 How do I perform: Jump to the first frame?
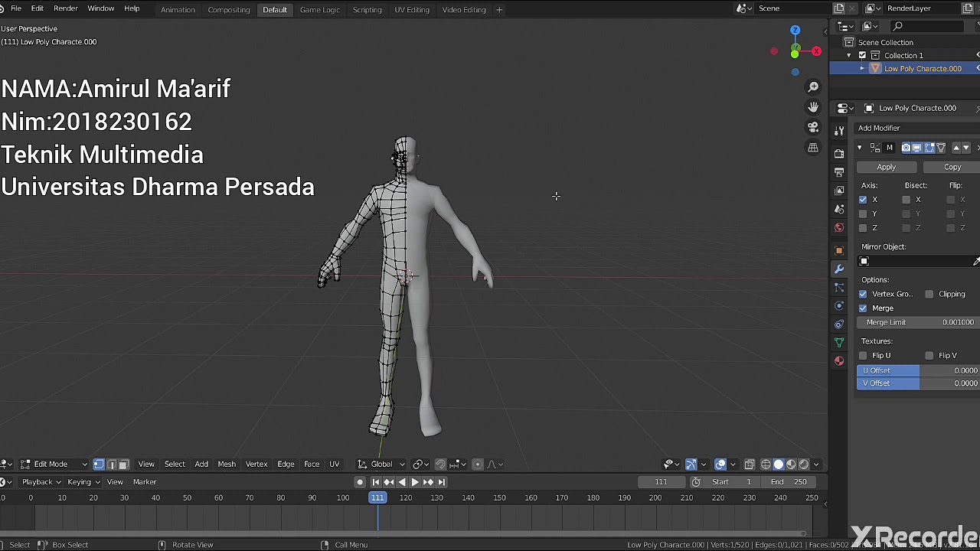(x=376, y=482)
